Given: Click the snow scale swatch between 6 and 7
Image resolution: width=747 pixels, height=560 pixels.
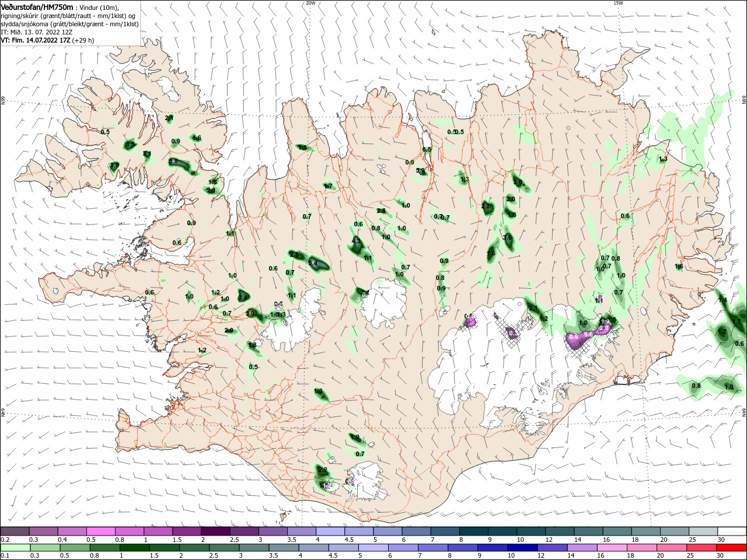Looking at the screenshot, I should 416,531.
